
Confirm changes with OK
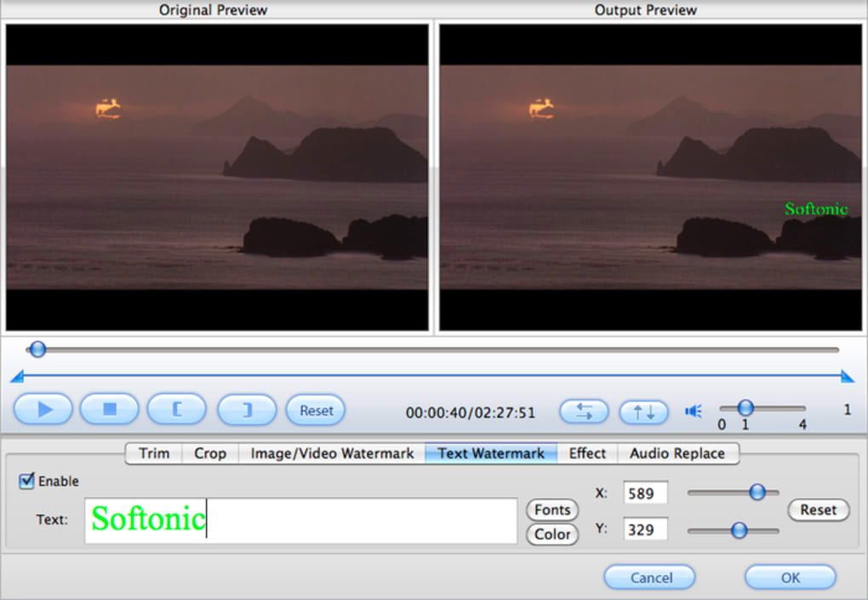(x=790, y=577)
